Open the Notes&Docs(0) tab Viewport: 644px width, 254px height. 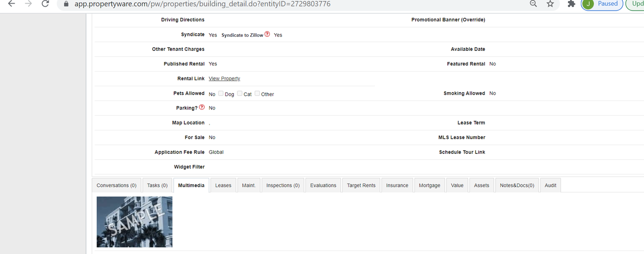517,185
